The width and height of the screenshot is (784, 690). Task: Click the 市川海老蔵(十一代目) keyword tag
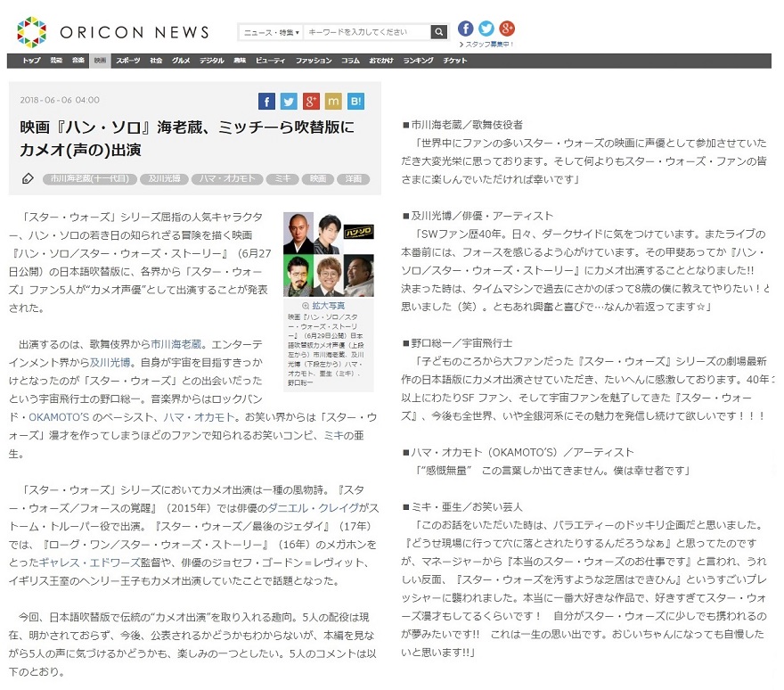coord(90,178)
